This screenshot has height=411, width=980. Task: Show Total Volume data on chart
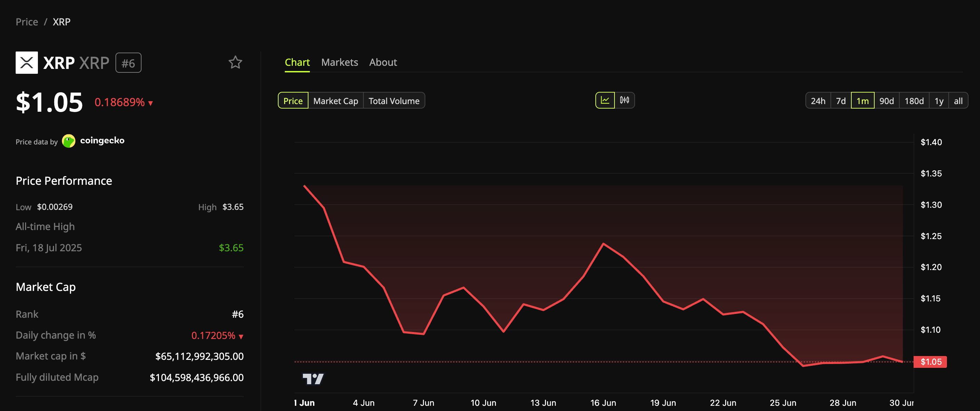coord(394,101)
